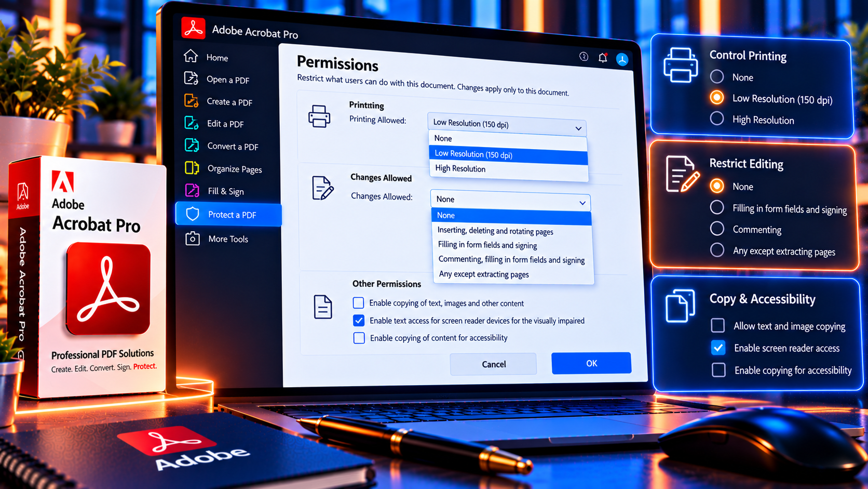868x489 pixels.
Task: Click the Copy & Accessibility pages icon
Action: coord(680,306)
